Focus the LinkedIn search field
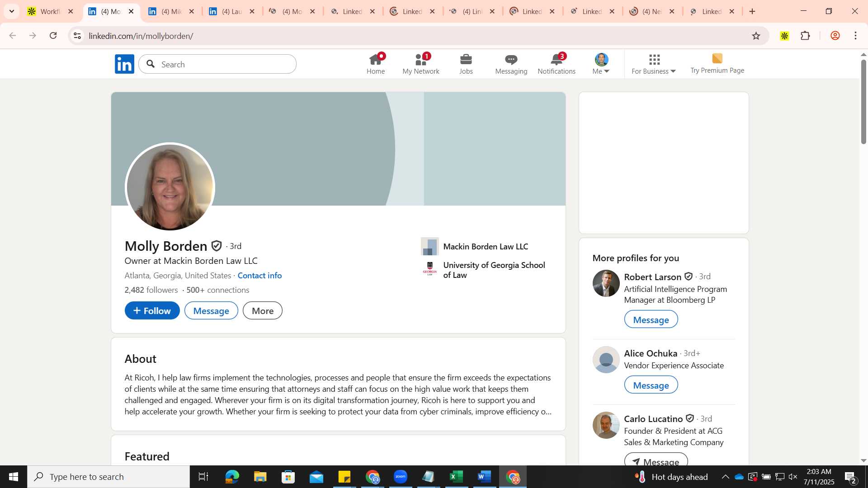Viewport: 868px width, 488px height. (217, 64)
